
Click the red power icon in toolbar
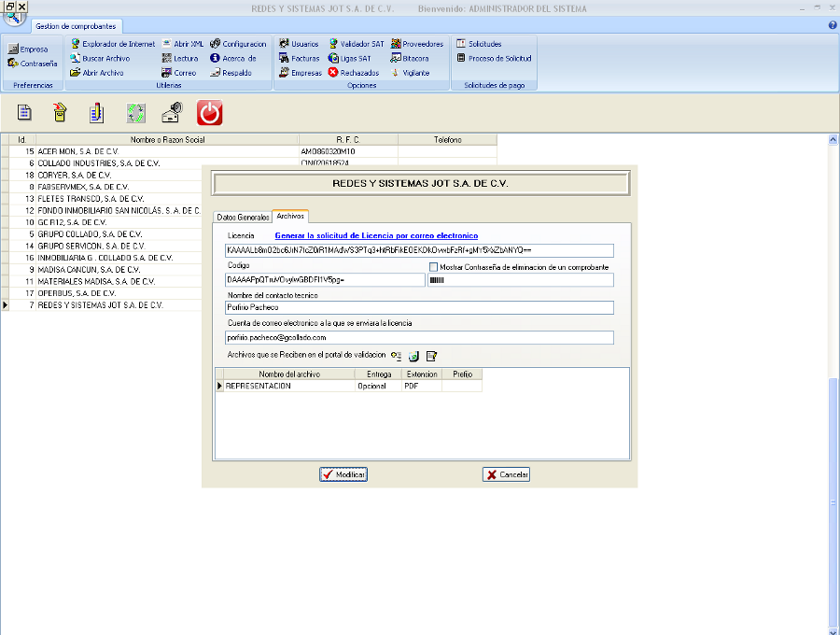210,113
